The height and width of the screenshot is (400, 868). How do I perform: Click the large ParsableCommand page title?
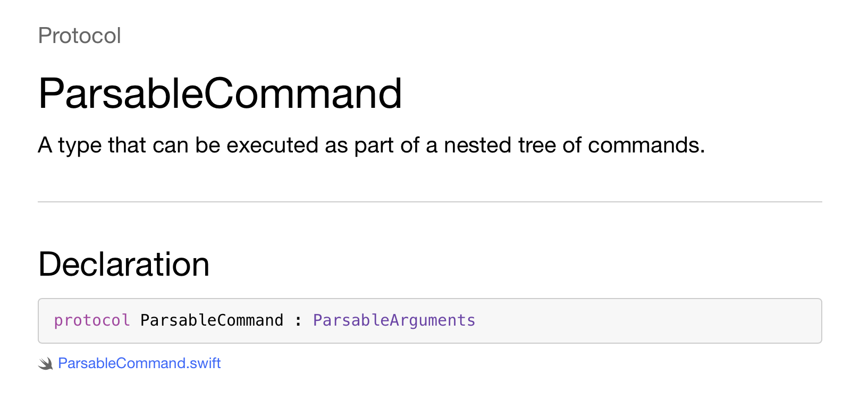[220, 93]
